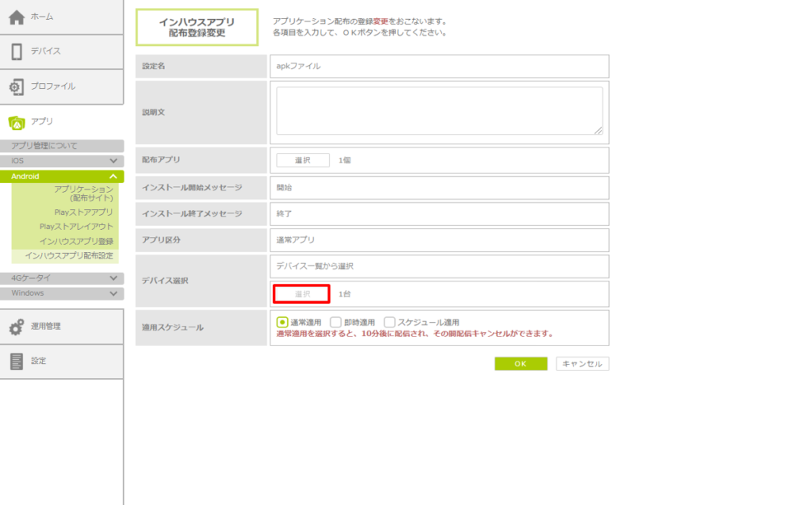Click the Profile gear-document icon
This screenshot has height=505, width=812.
(16, 86)
